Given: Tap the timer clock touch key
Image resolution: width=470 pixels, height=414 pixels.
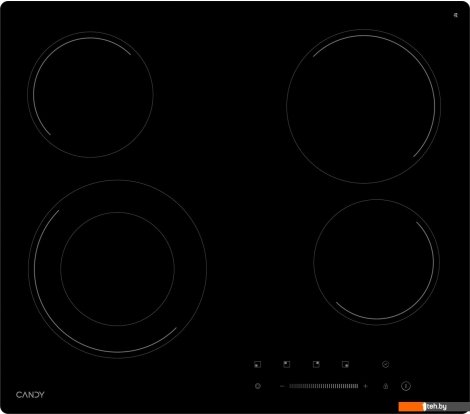Looking at the screenshot, I should click(257, 386).
